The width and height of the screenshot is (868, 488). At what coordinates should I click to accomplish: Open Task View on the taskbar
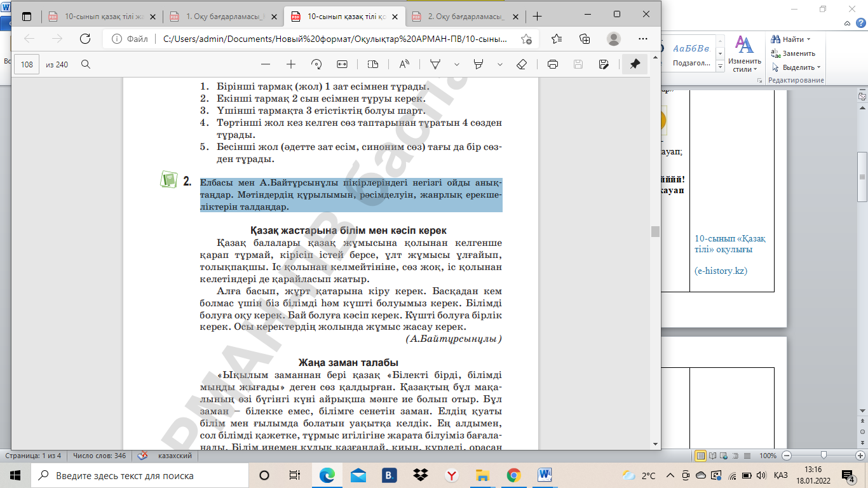[x=294, y=475]
